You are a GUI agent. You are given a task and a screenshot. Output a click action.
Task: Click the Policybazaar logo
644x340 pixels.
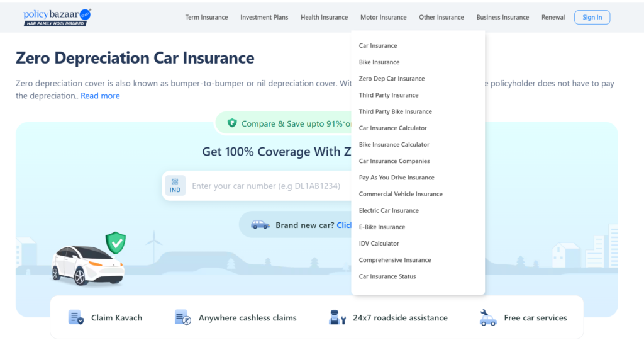click(57, 17)
